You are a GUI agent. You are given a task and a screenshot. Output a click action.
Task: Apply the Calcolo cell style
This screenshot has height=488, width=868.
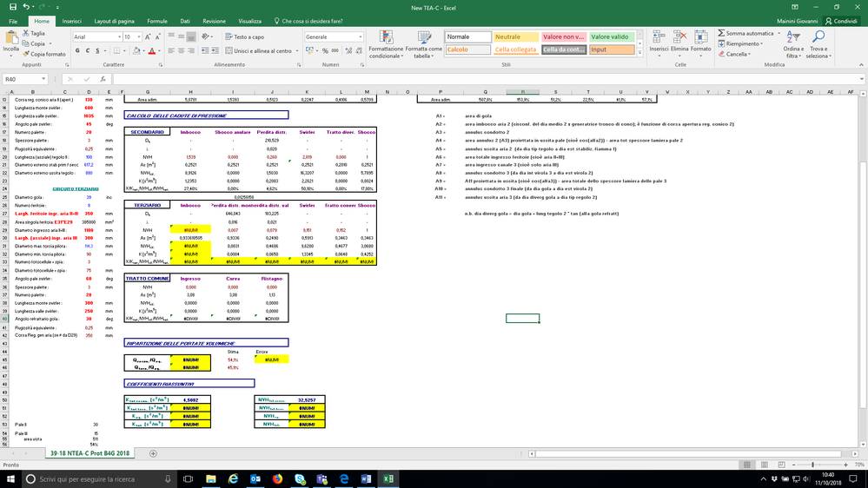(467, 49)
